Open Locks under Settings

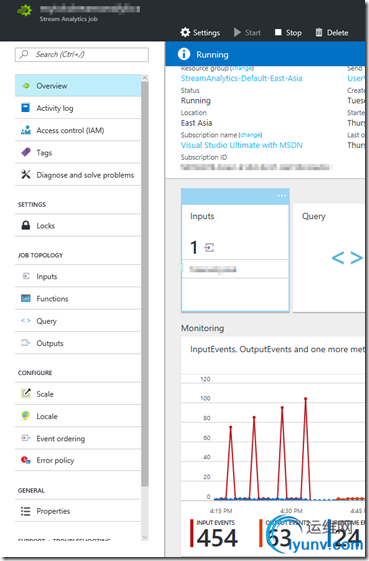78,226
